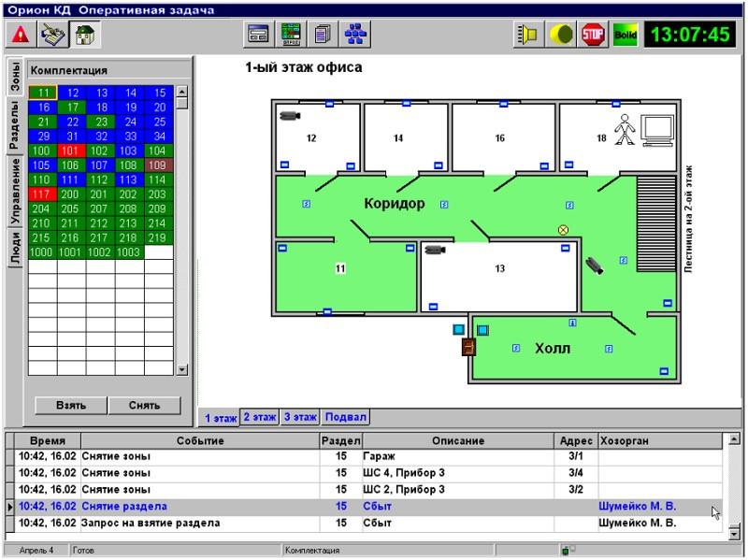Image resolution: width=748 pixels, height=560 pixels.
Task: Click the computer monitor in room 18
Action: coord(657,130)
